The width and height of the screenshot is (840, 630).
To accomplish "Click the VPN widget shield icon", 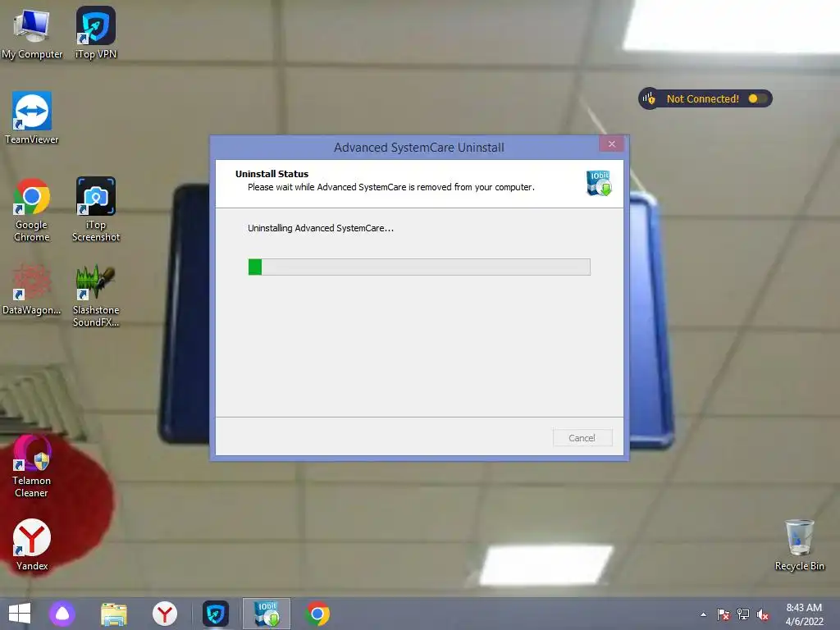I will point(649,98).
